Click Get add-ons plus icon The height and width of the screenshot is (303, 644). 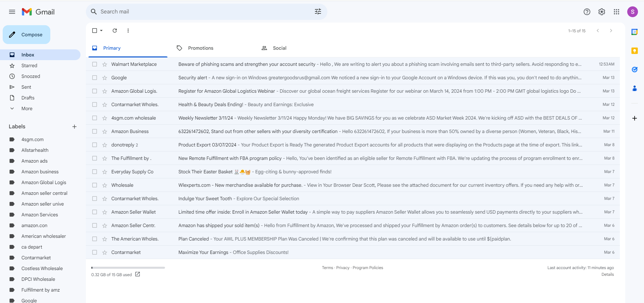635,118
